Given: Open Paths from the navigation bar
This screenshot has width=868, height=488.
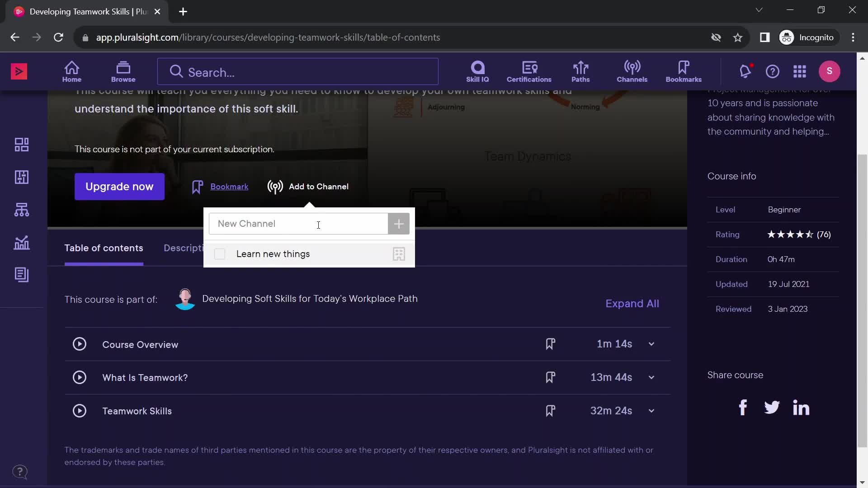Looking at the screenshot, I should [x=580, y=71].
